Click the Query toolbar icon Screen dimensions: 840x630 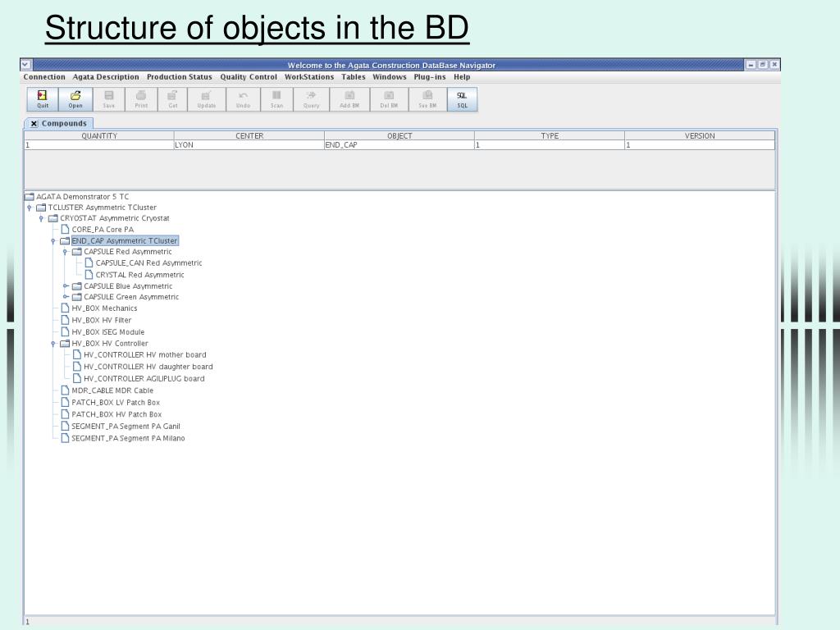311,99
